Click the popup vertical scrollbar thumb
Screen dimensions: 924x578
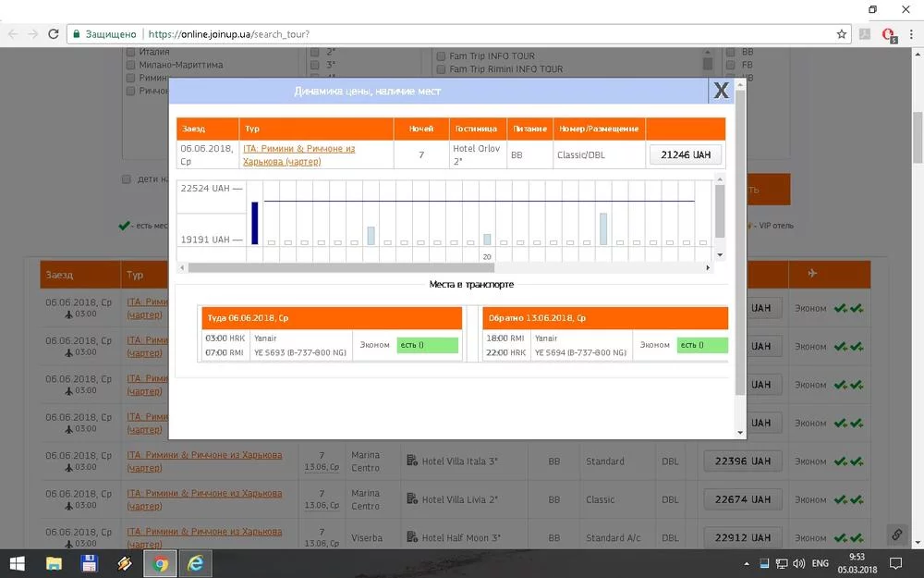coord(740,241)
